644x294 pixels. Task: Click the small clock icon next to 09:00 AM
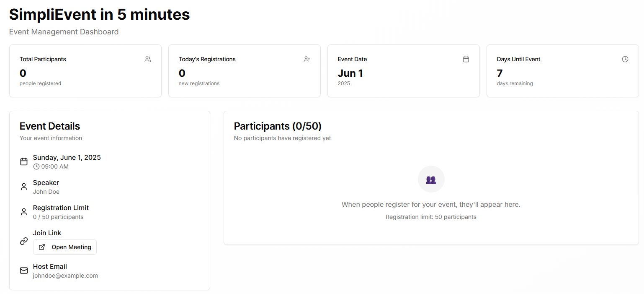coord(36,167)
